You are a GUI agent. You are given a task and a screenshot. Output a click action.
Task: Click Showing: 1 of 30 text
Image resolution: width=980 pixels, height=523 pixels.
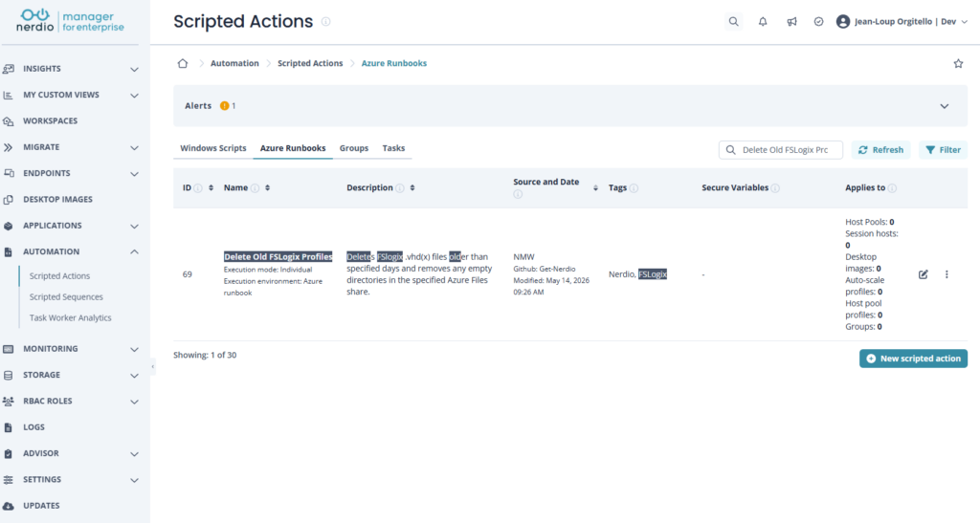[205, 355]
